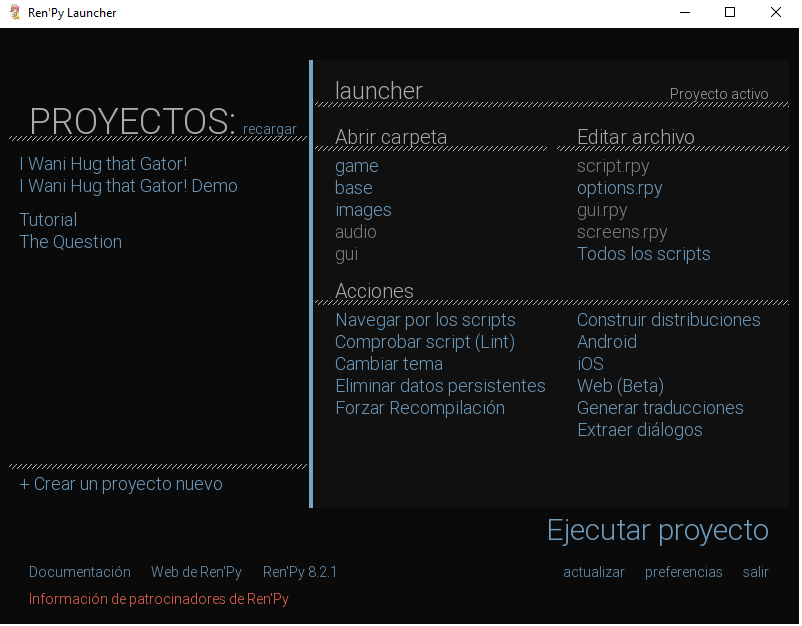The width and height of the screenshot is (802, 626).
Task: Open the images folder
Action: click(363, 210)
